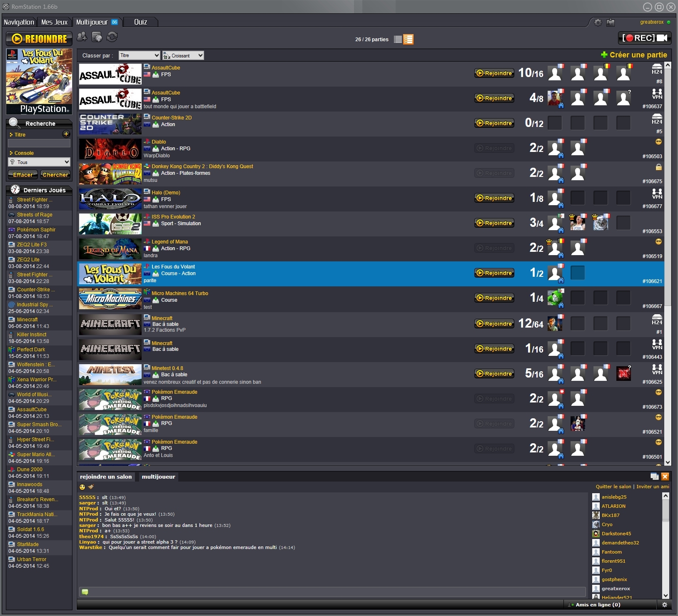Click Créer une partie
The width and height of the screenshot is (678, 616).
(x=634, y=55)
